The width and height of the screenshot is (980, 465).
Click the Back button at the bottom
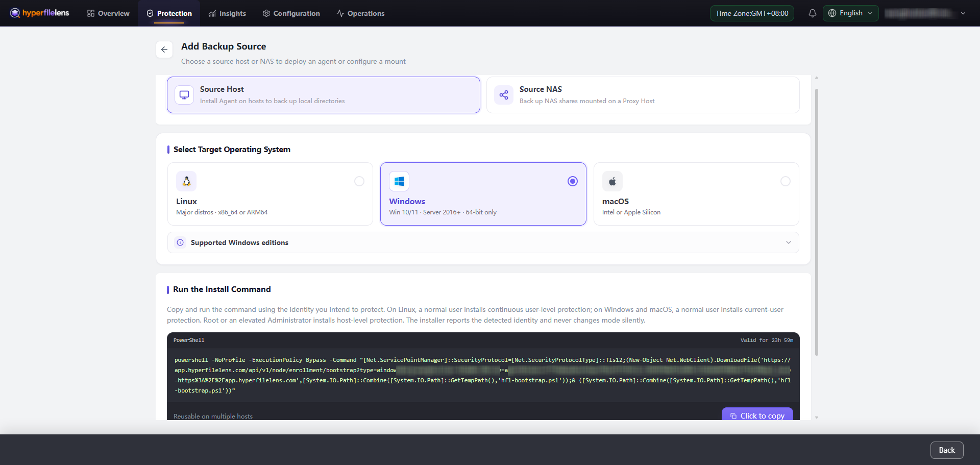pyautogui.click(x=947, y=450)
